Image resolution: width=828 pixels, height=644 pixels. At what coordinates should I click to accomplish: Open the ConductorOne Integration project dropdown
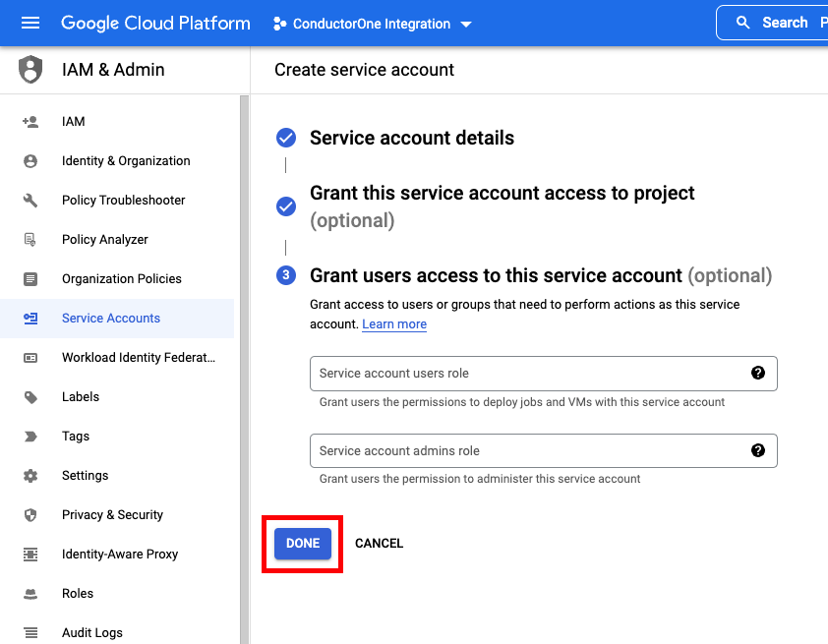tap(372, 24)
